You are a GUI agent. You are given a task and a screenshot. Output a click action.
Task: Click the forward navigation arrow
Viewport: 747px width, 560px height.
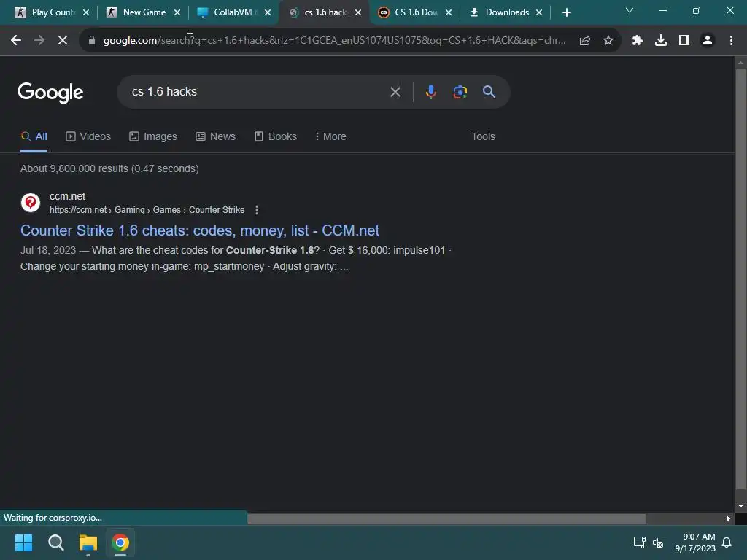39,41
